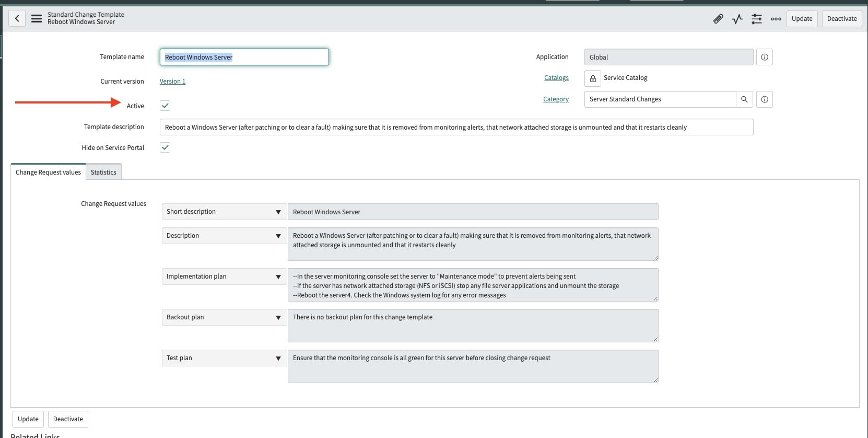The height and width of the screenshot is (438, 868).
Task: Click the Short description value field
Action: (473, 212)
